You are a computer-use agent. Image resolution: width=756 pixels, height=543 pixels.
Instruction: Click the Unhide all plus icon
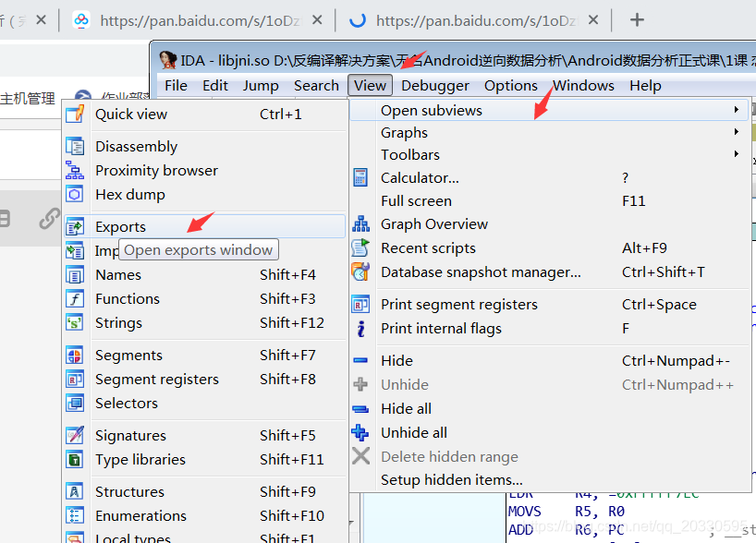pyautogui.click(x=360, y=433)
